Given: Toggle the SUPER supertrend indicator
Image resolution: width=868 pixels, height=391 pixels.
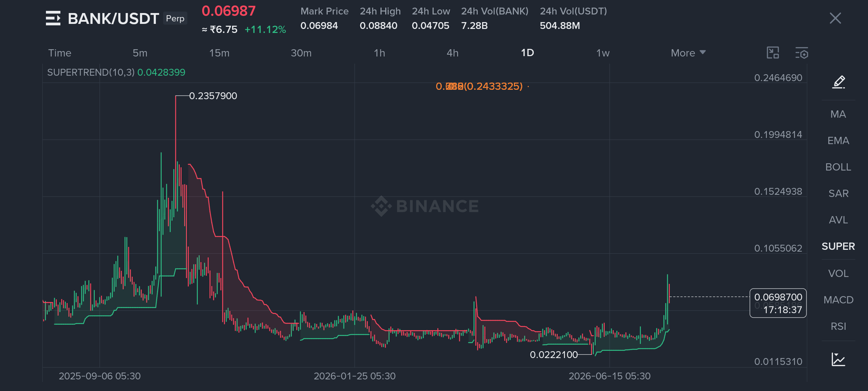Looking at the screenshot, I should pyautogui.click(x=838, y=247).
